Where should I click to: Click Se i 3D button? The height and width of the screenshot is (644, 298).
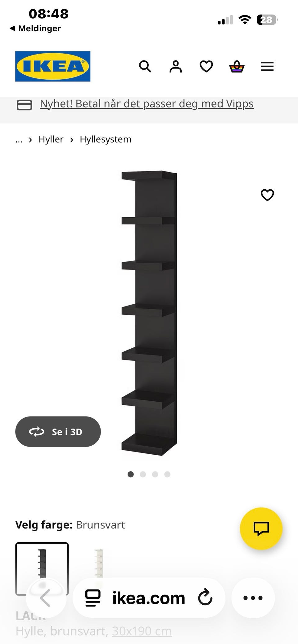pos(58,431)
